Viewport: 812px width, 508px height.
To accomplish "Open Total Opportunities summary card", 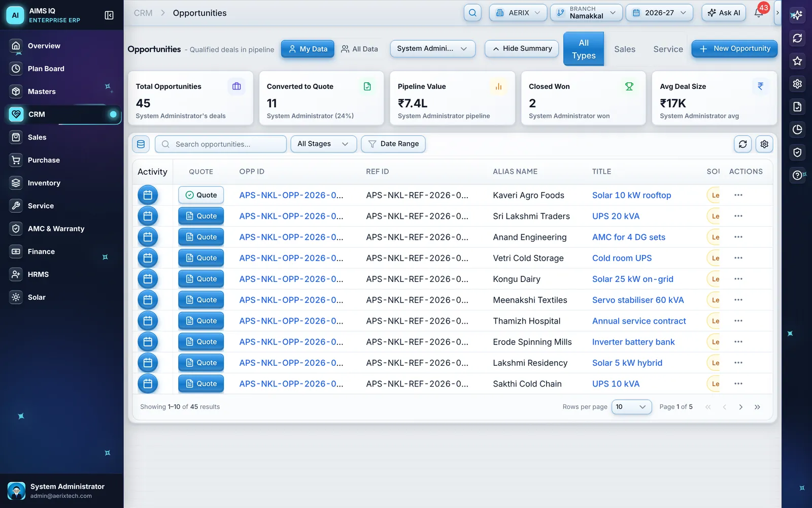I will click(191, 98).
